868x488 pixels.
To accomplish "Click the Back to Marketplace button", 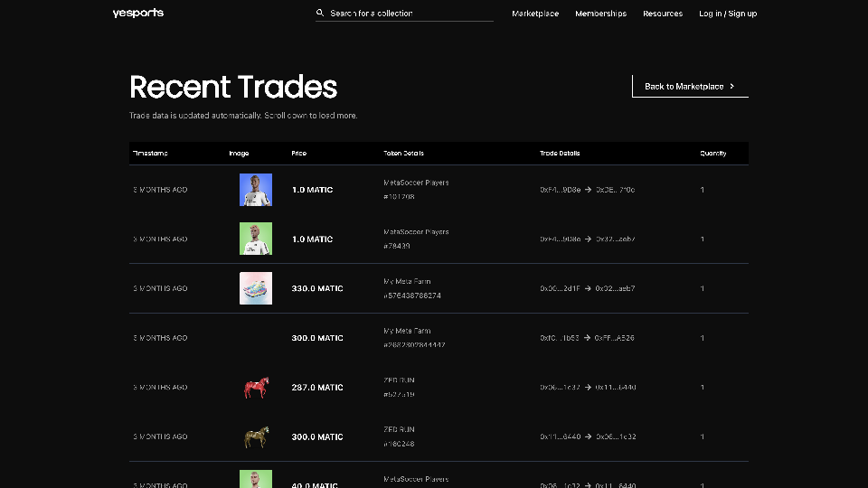I will pyautogui.click(x=689, y=87).
